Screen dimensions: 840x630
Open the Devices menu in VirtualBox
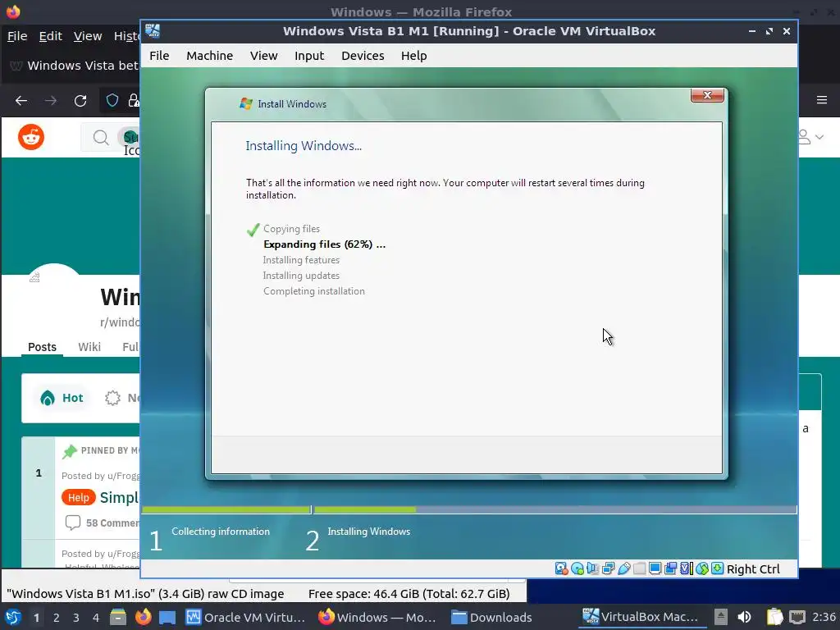363,56
